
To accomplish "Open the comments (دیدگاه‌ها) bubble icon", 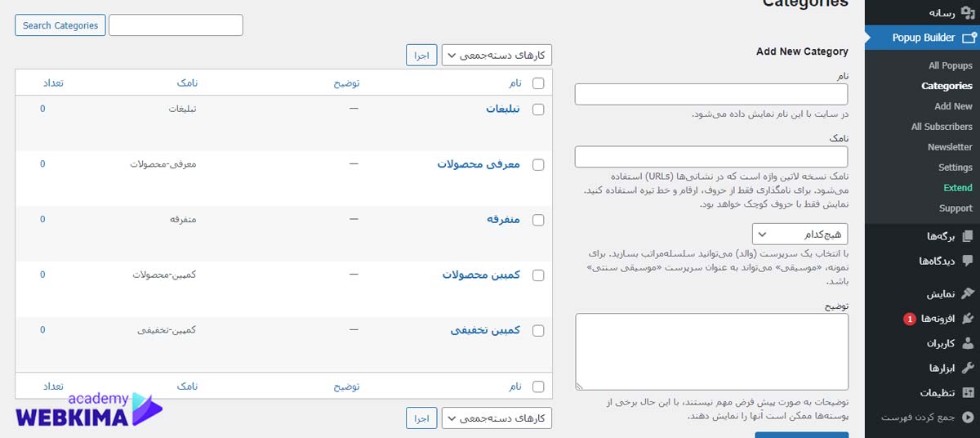I will (x=969, y=261).
